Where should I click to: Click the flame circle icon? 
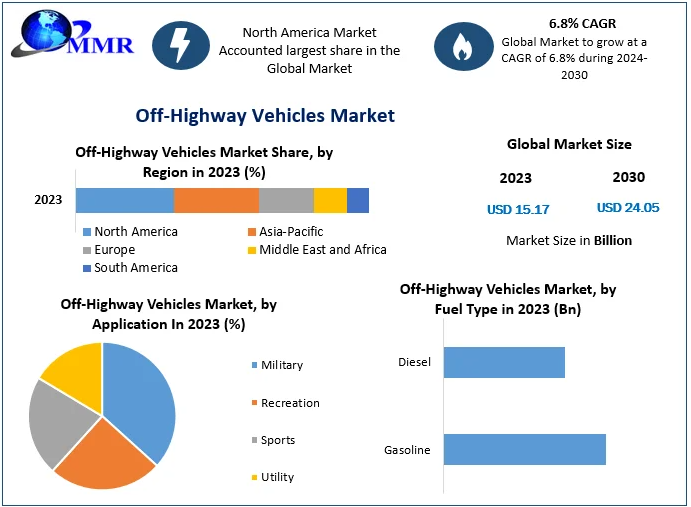pos(464,47)
